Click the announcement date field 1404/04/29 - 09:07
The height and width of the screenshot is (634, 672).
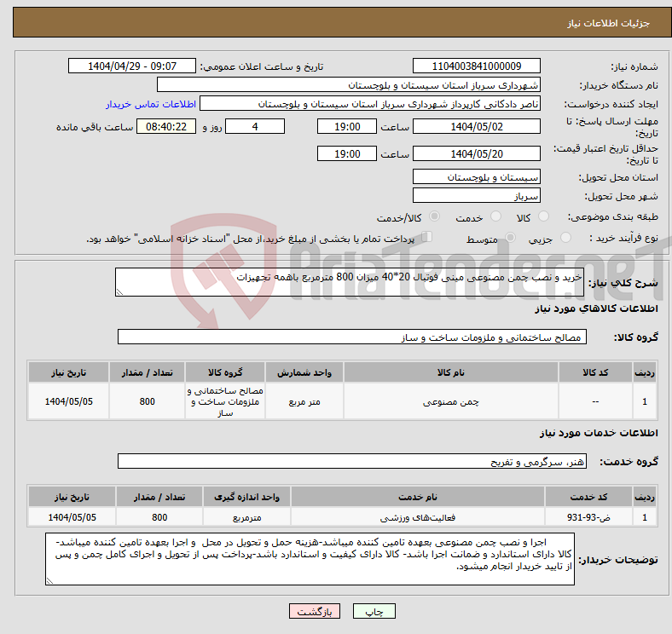point(132,66)
